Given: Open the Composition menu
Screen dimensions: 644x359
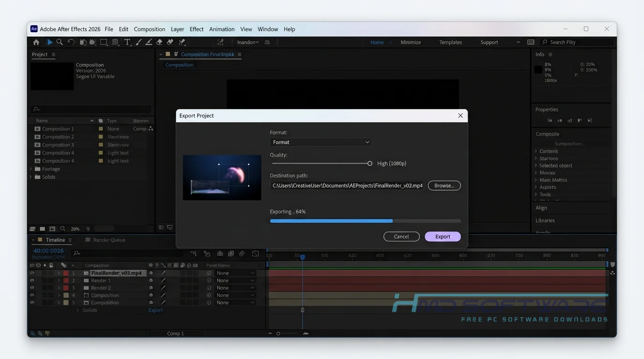Looking at the screenshot, I should [x=149, y=29].
